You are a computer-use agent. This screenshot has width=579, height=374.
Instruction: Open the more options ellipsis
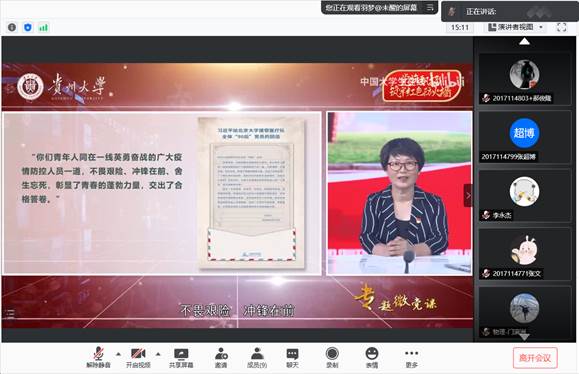click(411, 357)
